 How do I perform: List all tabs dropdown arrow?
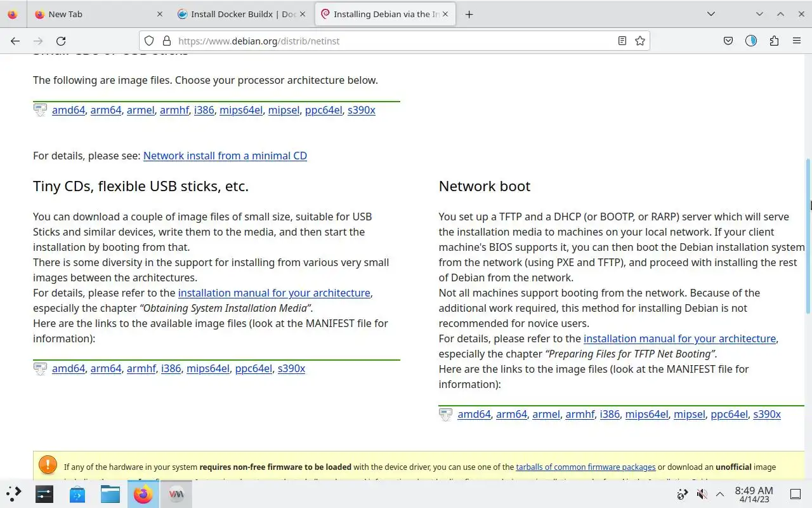point(710,14)
